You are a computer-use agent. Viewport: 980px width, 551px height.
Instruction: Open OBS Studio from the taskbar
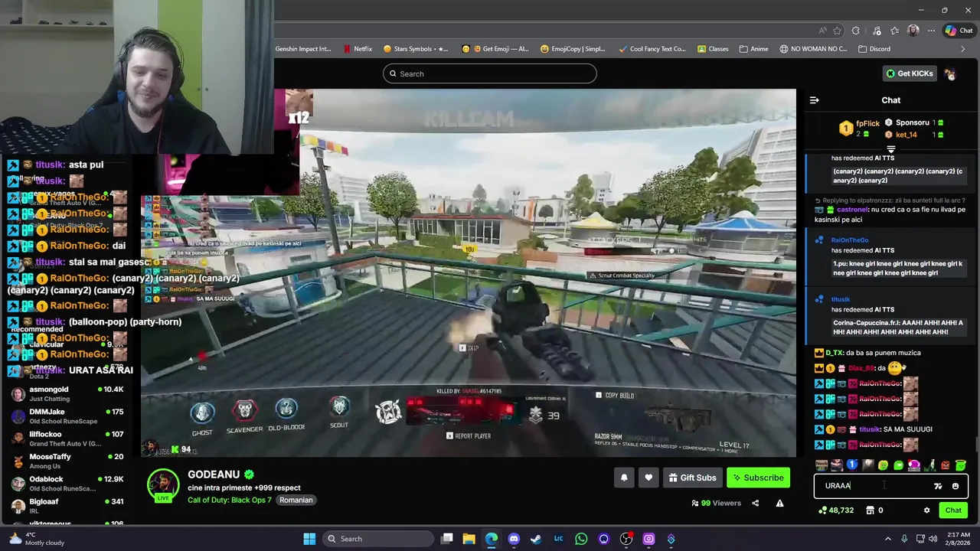coord(626,539)
